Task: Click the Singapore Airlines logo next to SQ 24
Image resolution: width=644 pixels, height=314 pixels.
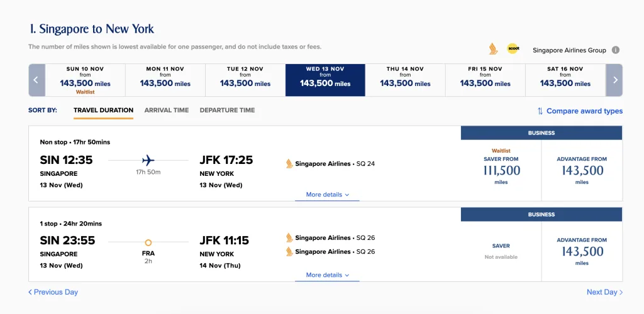Action: [289, 164]
